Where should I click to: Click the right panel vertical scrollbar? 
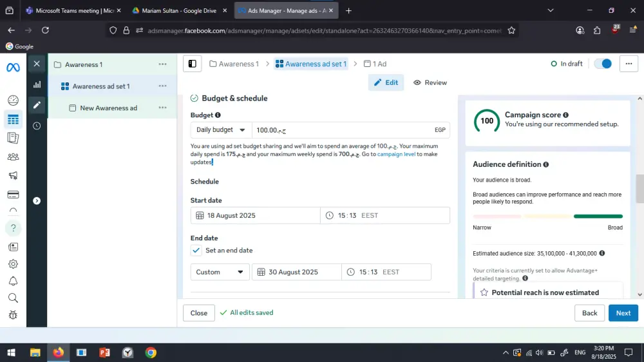(x=639, y=196)
